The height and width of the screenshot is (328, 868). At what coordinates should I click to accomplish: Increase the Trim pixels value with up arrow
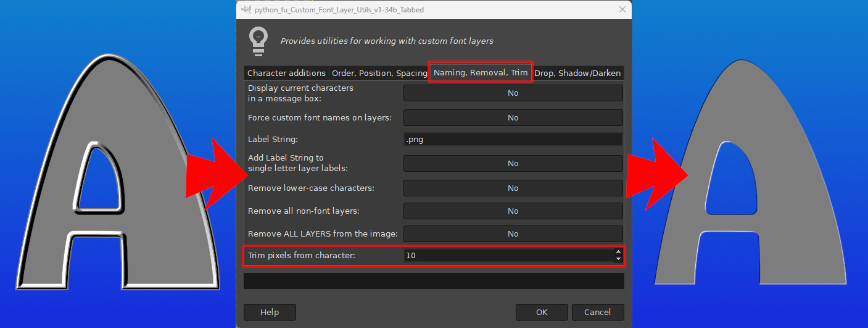pyautogui.click(x=619, y=251)
